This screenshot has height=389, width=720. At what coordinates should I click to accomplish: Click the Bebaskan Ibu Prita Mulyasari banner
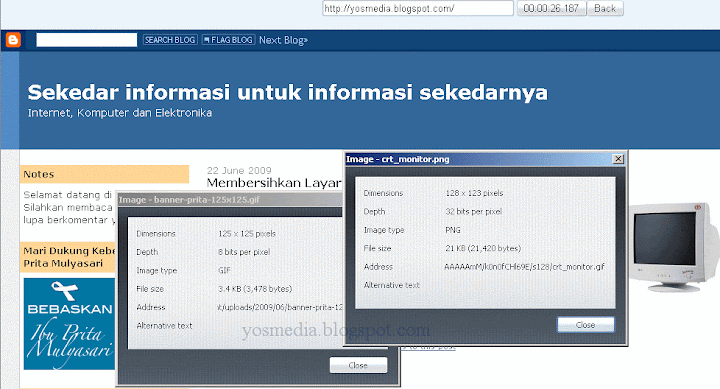coord(69,324)
